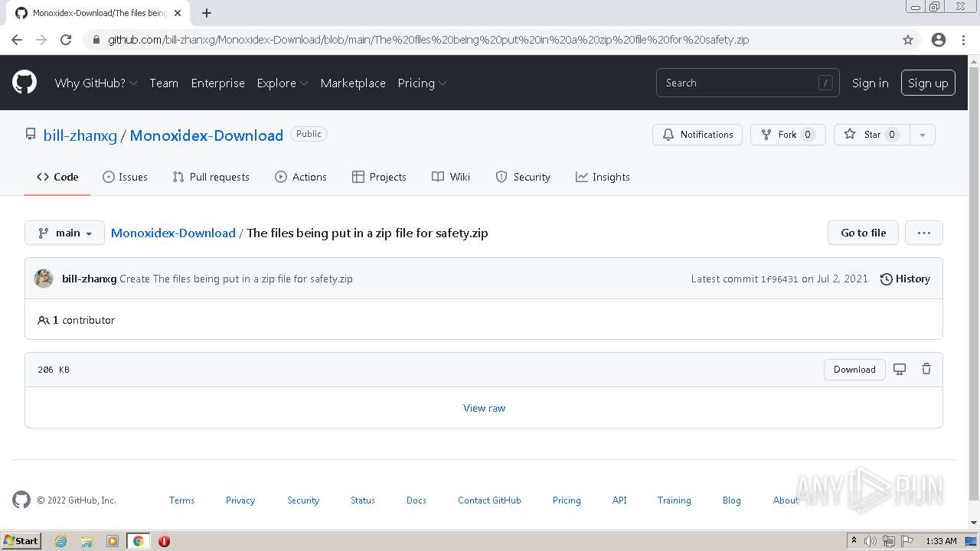Image resolution: width=980 pixels, height=551 pixels.
Task: Open the Chrome three-dot menu
Action: click(x=963, y=40)
